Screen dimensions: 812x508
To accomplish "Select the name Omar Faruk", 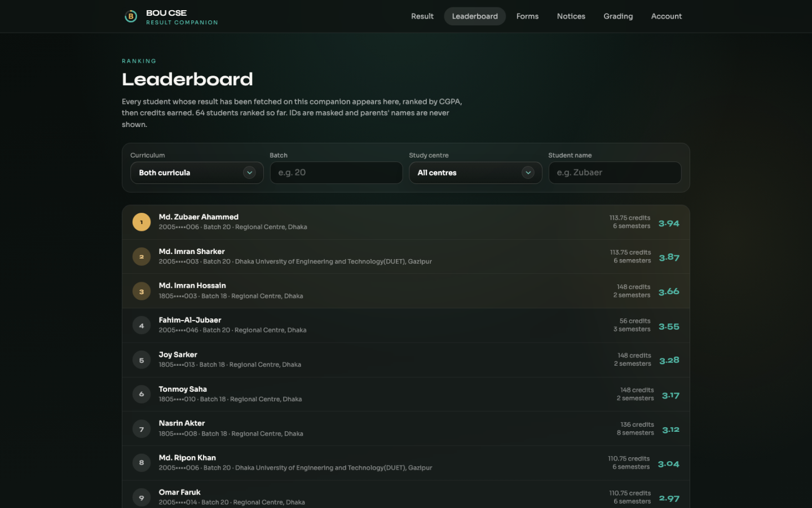I will click(179, 492).
